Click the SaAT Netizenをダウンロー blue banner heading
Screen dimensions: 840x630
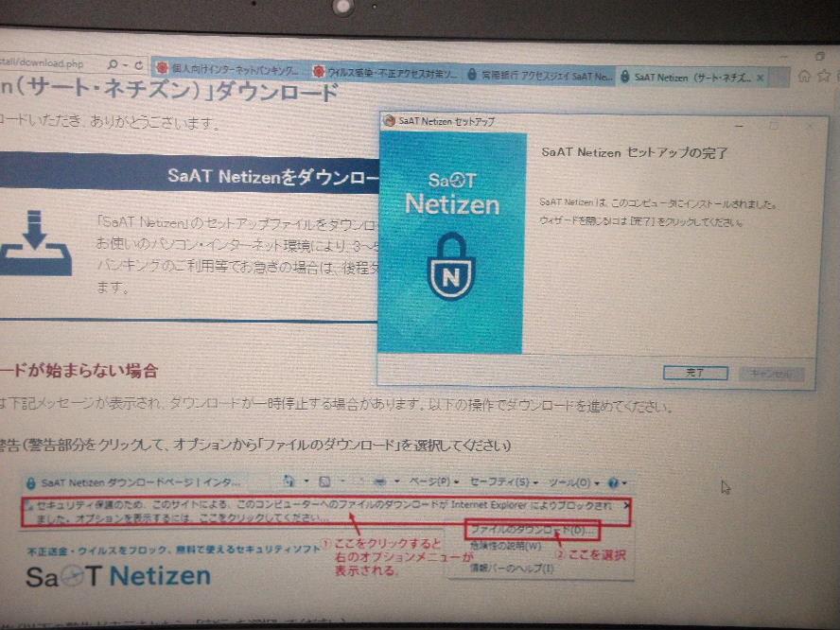click(x=273, y=177)
